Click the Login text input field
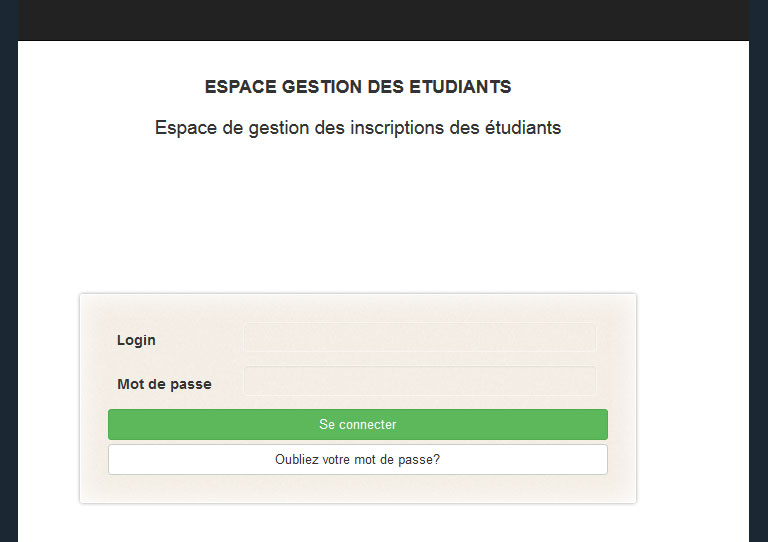The image size is (768, 542). (419, 338)
